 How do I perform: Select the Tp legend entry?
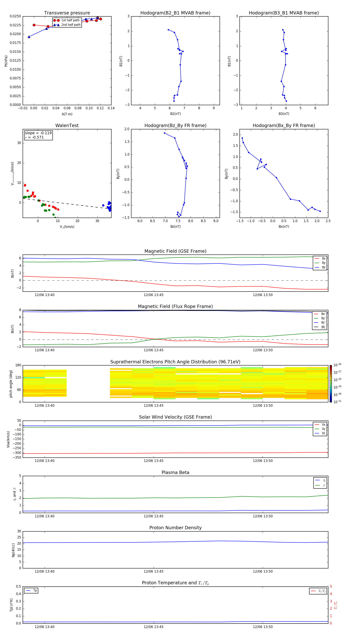[x=31, y=591]
